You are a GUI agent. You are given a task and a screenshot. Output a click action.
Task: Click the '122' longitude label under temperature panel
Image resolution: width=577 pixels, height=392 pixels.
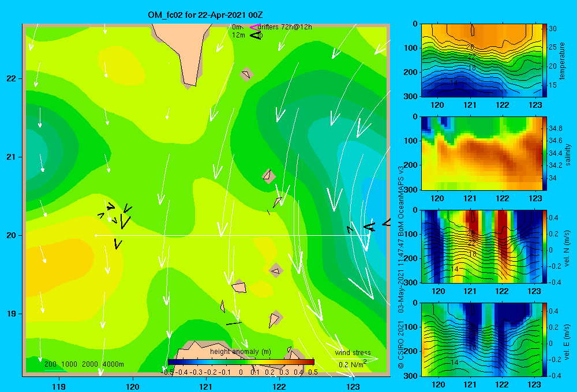click(x=503, y=105)
